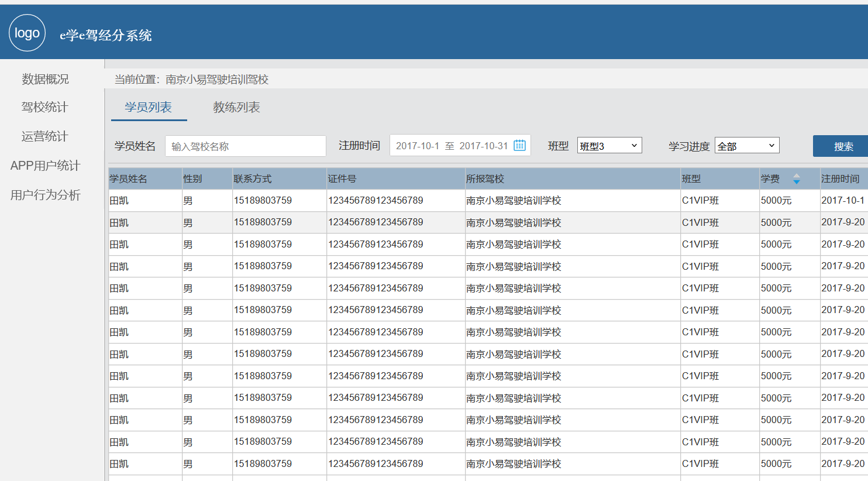Select the 2017-10-1 registration date cell
Viewport: 868px width, 481px height.
point(843,200)
